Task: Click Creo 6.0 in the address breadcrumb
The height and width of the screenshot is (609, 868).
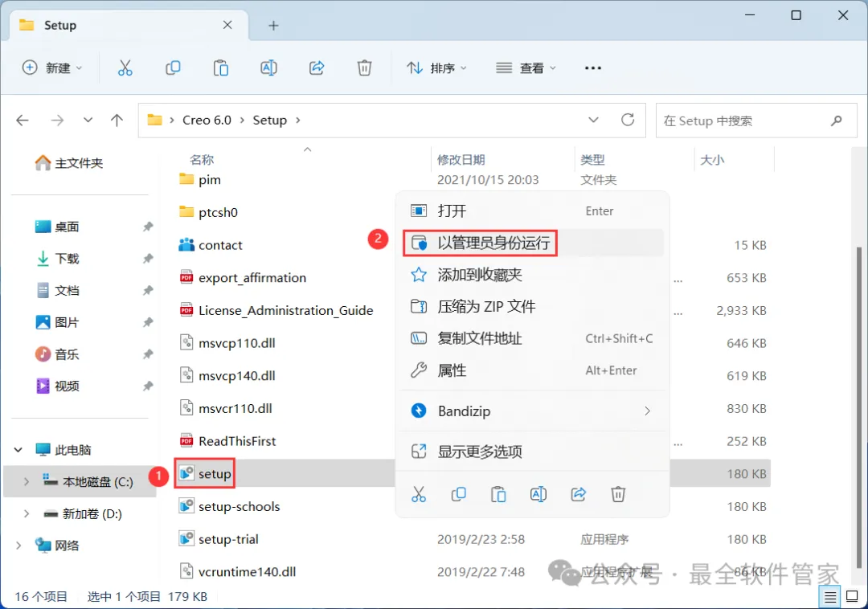Action: coord(207,120)
